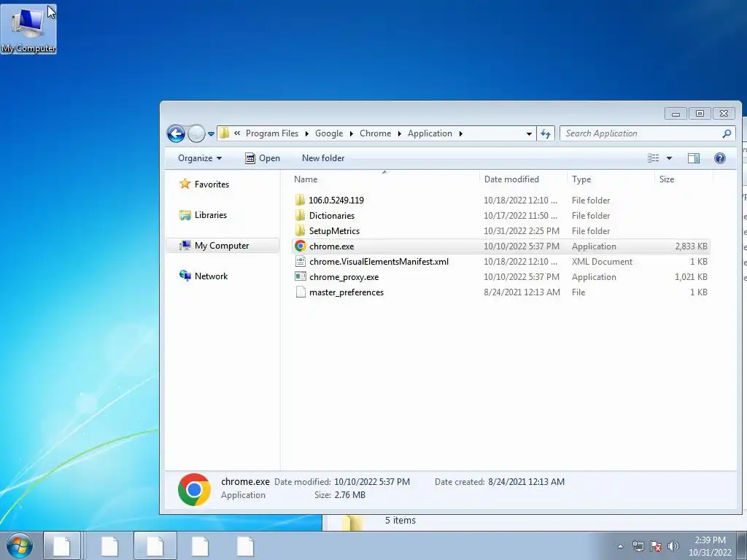This screenshot has height=560, width=747.
Task: Open network status tray icon
Action: (x=638, y=546)
